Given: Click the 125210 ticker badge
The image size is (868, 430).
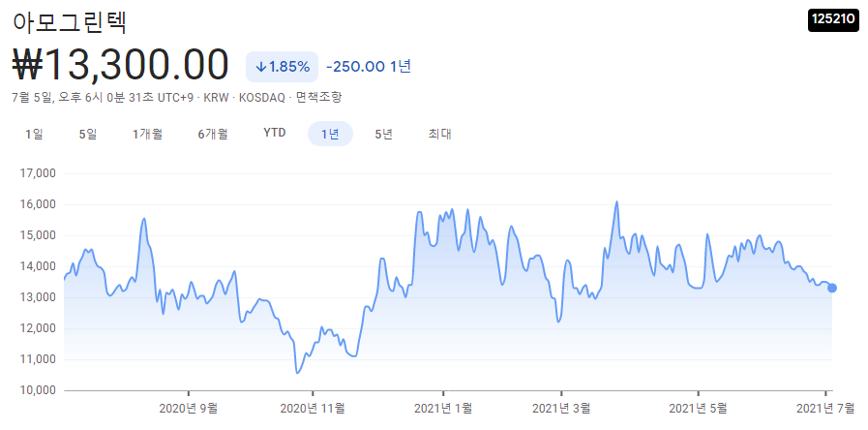Looking at the screenshot, I should pos(833,18).
